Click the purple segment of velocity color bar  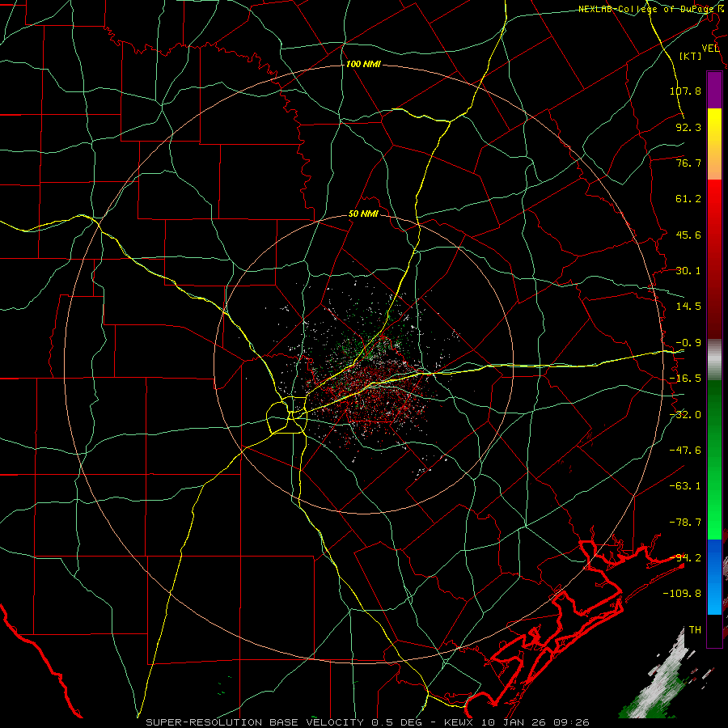[714, 90]
